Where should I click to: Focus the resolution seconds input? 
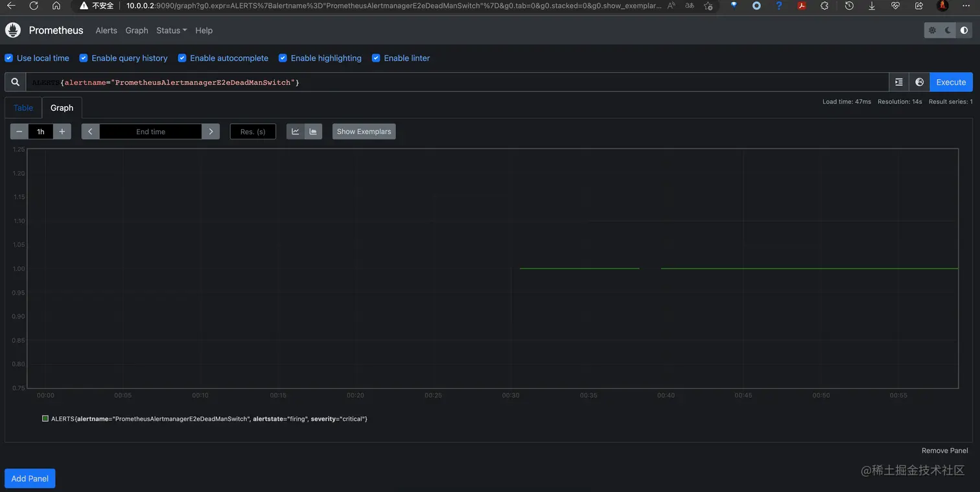253,132
